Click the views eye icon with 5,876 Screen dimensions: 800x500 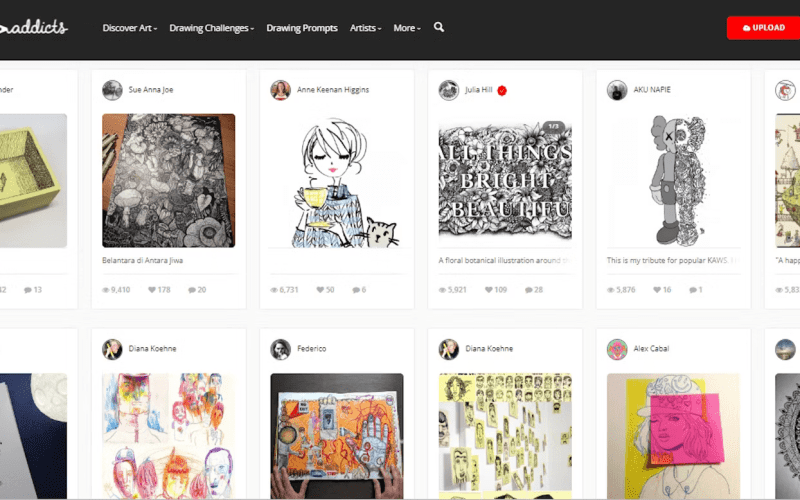tap(610, 290)
